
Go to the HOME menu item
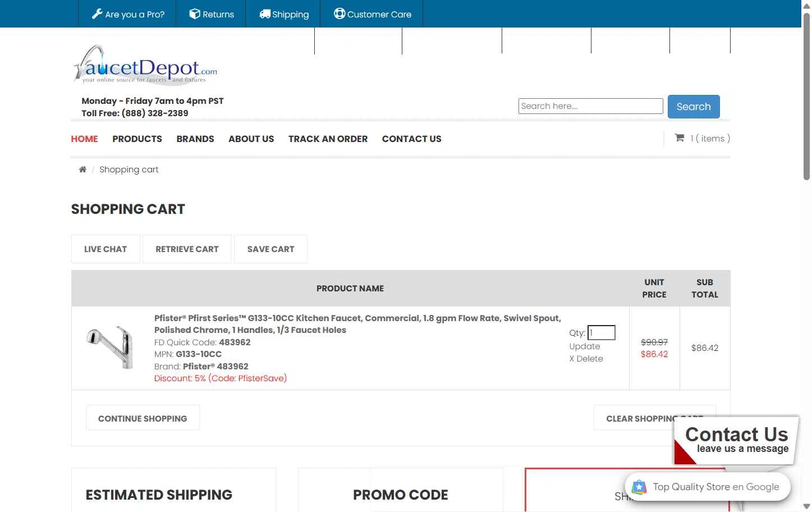point(84,139)
